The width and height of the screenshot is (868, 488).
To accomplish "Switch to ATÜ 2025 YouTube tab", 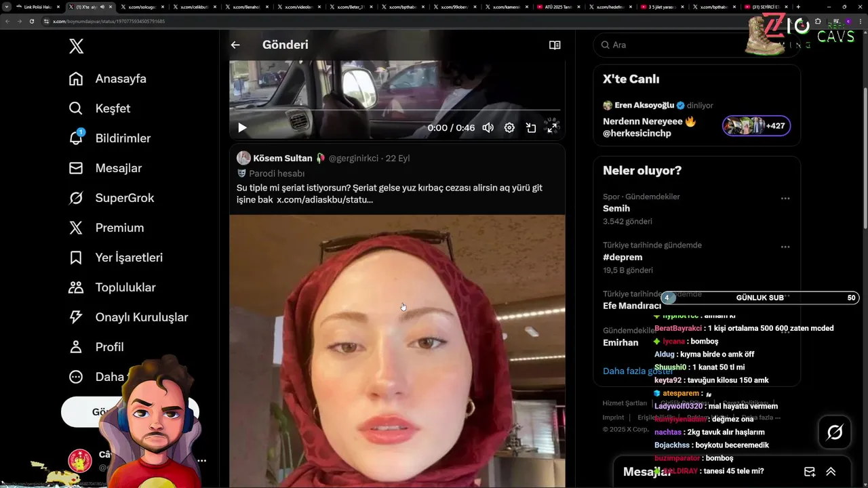I will tap(557, 7).
